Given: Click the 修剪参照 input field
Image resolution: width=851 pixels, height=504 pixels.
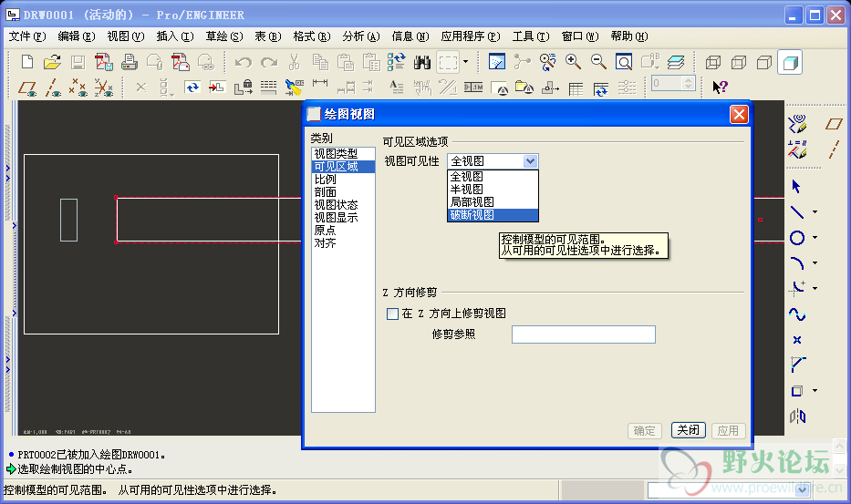Looking at the screenshot, I should [x=584, y=334].
